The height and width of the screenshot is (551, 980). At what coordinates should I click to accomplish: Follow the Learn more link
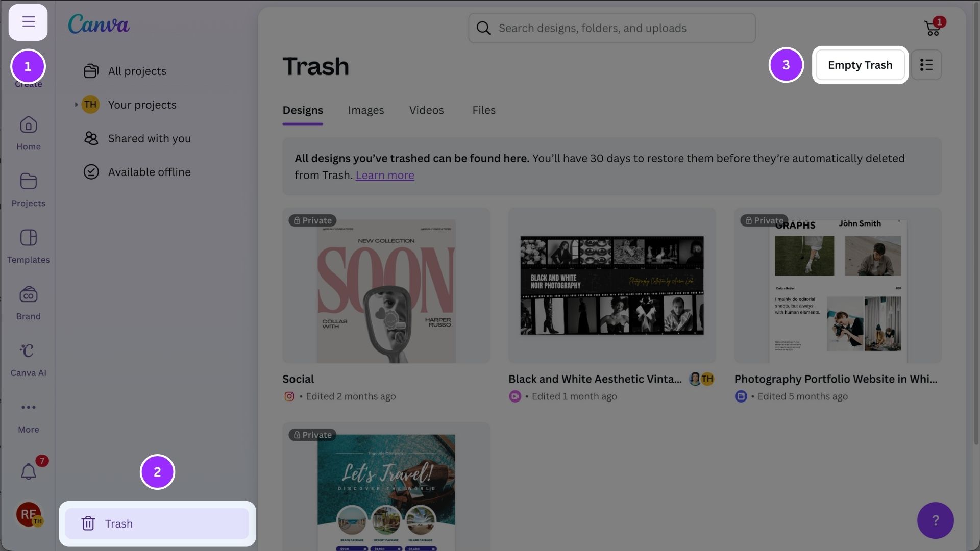click(384, 175)
